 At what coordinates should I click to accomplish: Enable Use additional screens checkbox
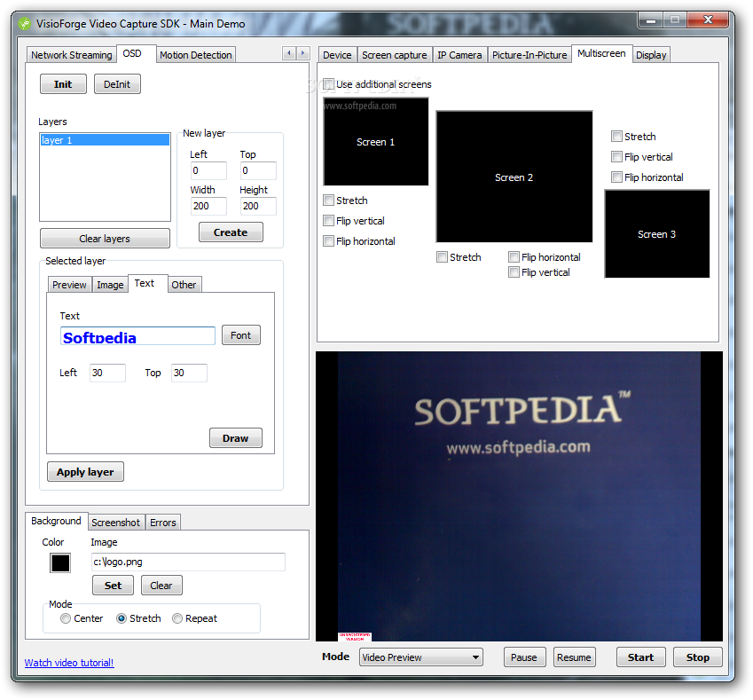[x=329, y=84]
